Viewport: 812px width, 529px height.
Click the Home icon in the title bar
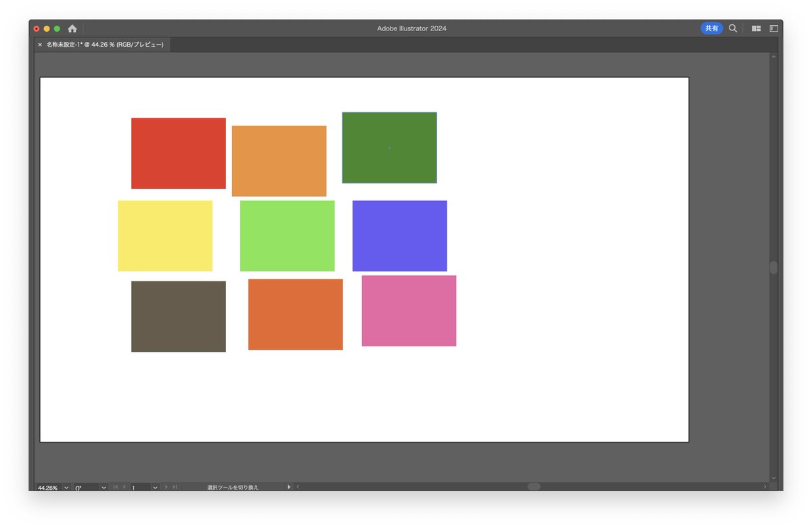72,28
